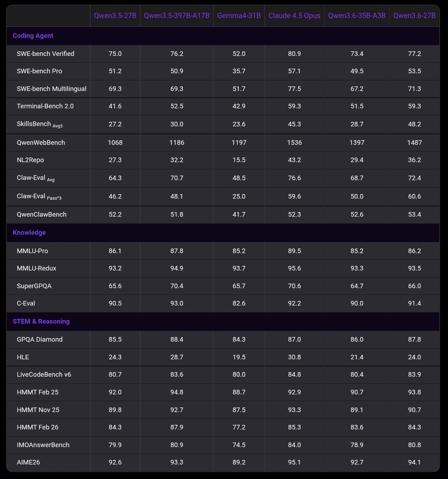Click the Qwen3.6-35B-A3B column header
The width and height of the screenshot is (448, 479).
click(357, 16)
